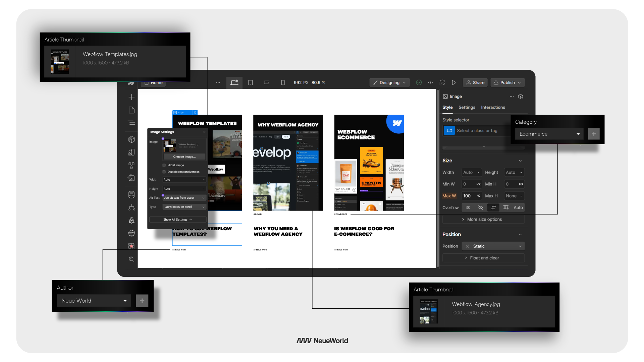Open the Category Ecommerce dropdown
Viewport: 644px width, 362px height.
549,134
